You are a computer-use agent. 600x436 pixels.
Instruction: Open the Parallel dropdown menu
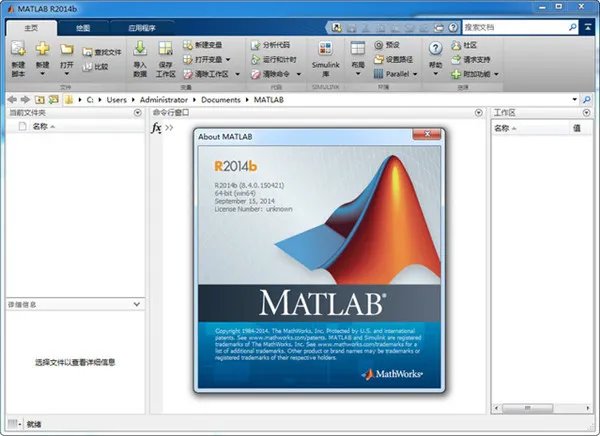tap(415, 74)
